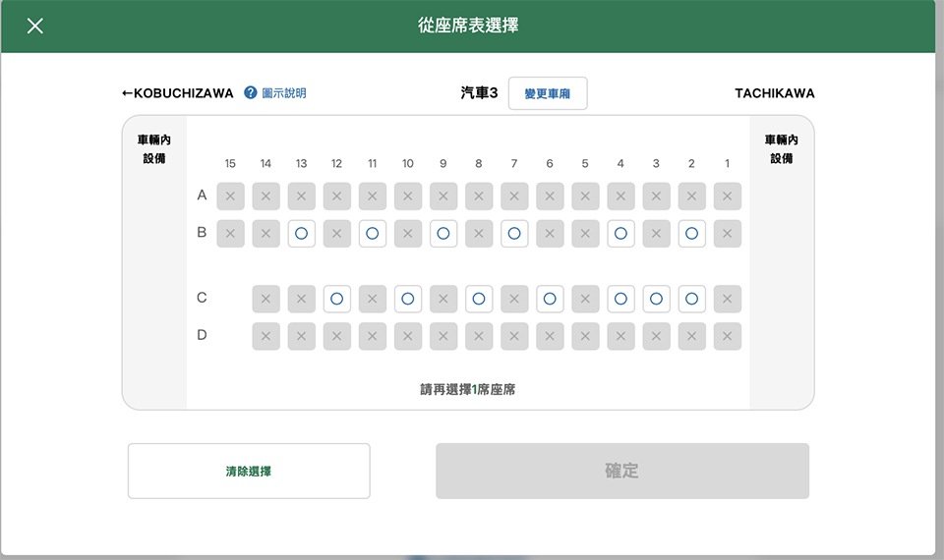This screenshot has width=944, height=560.
Task: Choose available seat 9B
Action: click(443, 234)
